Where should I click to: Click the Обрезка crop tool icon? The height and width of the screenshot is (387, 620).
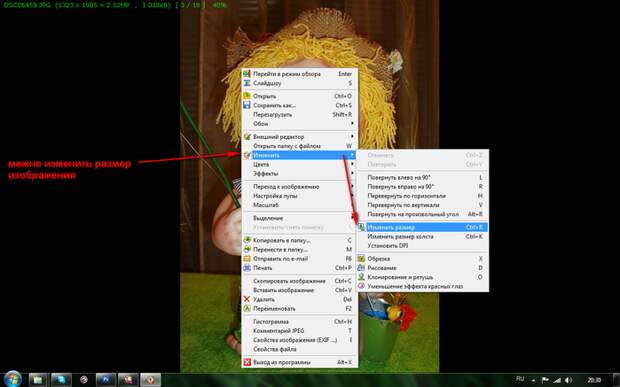pos(361,259)
